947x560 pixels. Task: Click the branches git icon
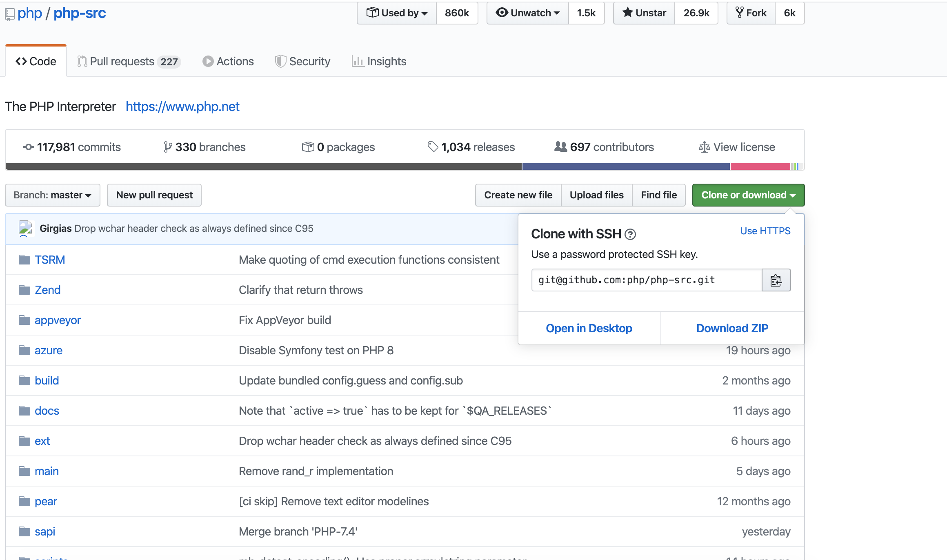pos(167,147)
